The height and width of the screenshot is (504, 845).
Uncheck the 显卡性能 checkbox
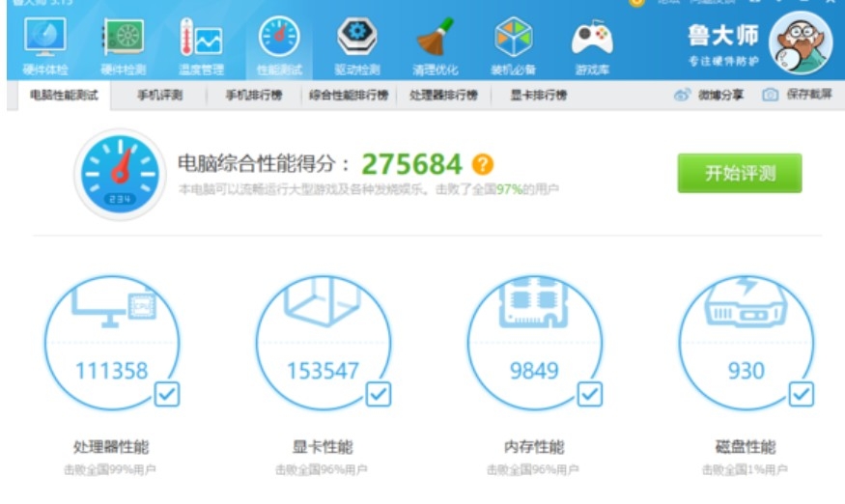[x=379, y=394]
